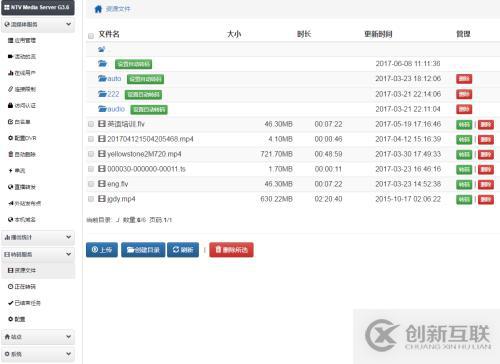
Task: Click the blue 刷新 refresh button
Action: point(183,250)
